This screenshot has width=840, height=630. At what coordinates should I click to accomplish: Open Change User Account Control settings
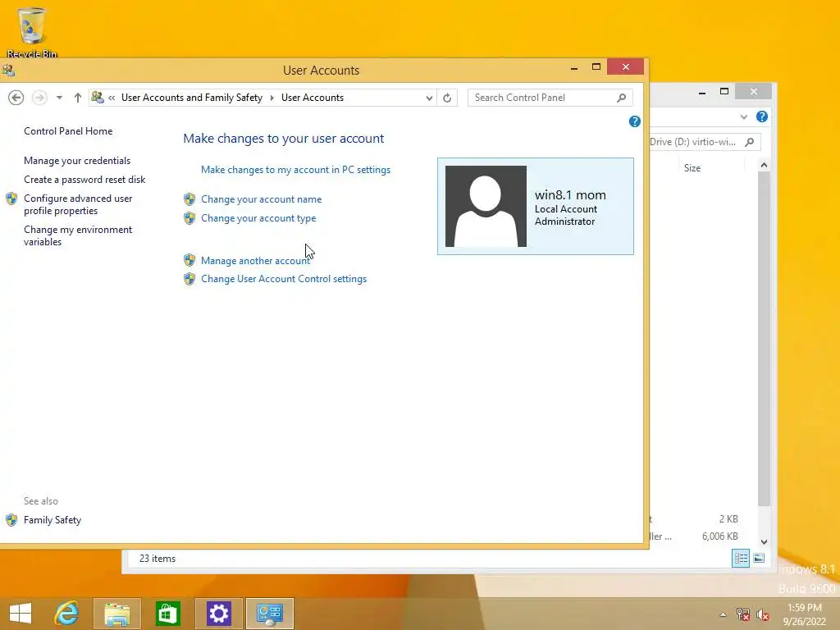[284, 279]
